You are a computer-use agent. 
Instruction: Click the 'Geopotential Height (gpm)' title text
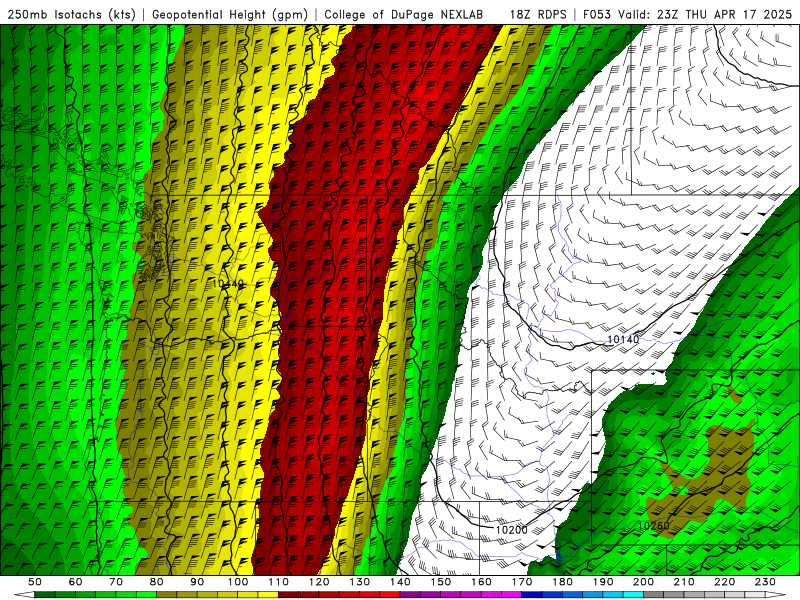click(230, 14)
